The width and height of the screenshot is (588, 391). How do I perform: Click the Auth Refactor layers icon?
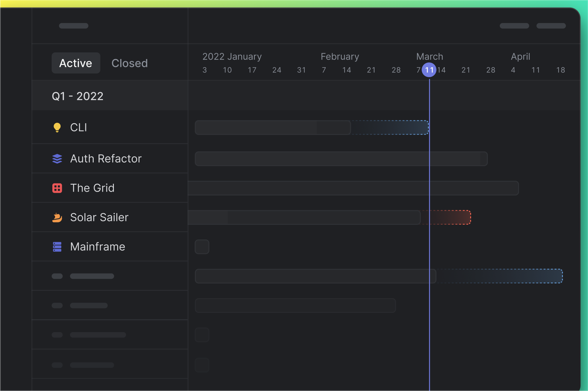coord(57,159)
